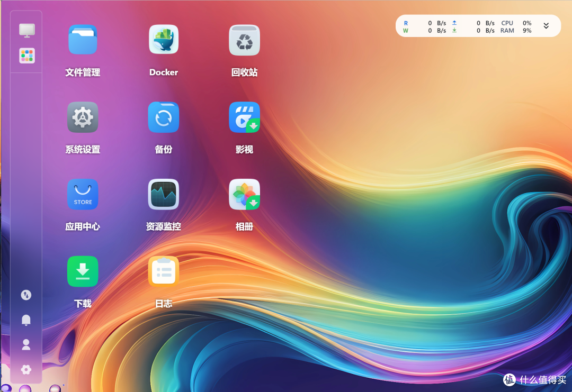
Task: Open the app grid launcher in sidebar
Action: (x=27, y=56)
